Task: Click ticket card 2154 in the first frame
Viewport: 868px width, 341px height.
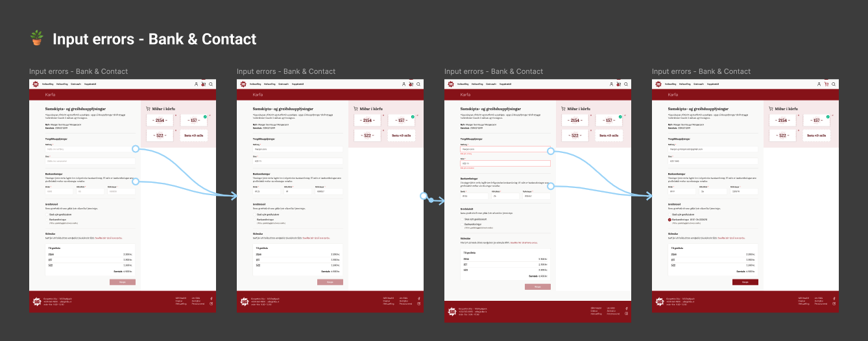Action: pos(160,121)
